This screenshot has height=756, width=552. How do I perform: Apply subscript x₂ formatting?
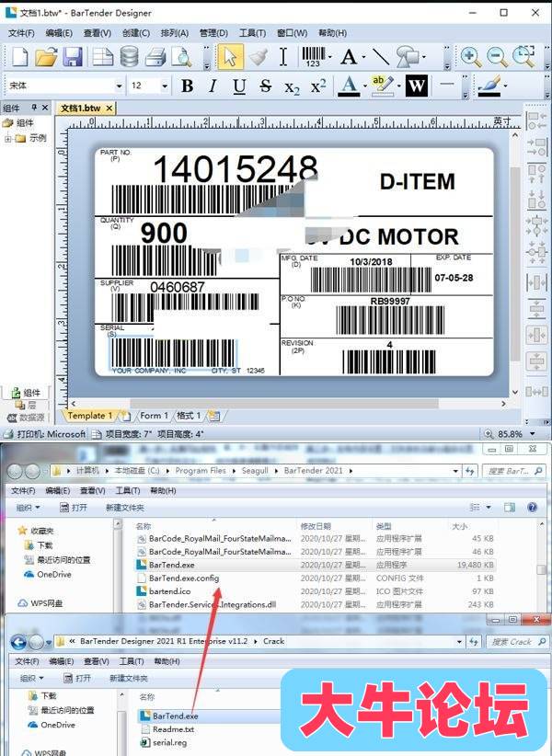(x=292, y=86)
